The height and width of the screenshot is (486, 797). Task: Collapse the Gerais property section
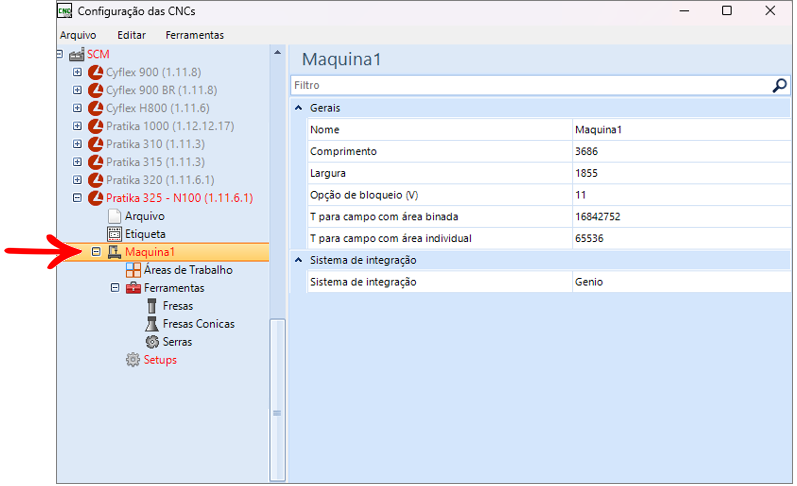(x=298, y=107)
